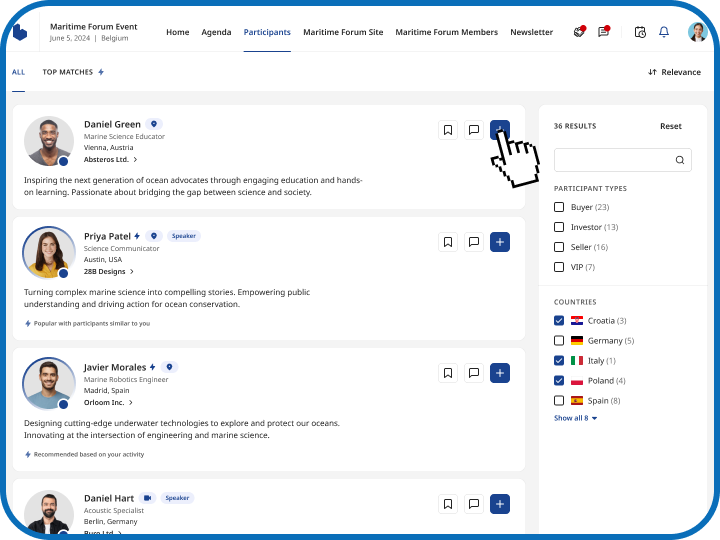Uncheck the Italy country filter

559,360
